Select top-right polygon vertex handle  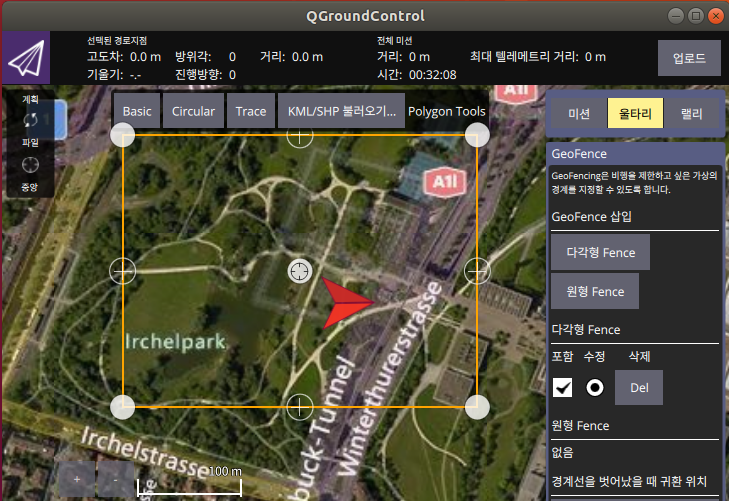coord(477,135)
